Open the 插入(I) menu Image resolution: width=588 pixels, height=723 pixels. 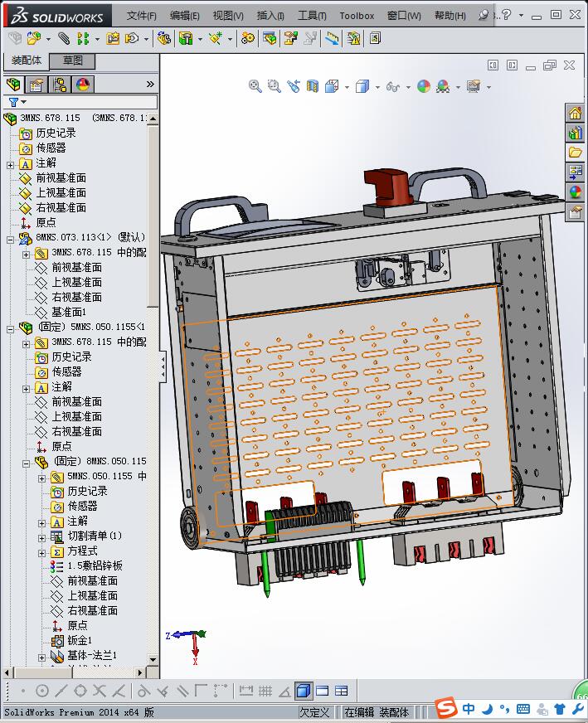pyautogui.click(x=270, y=16)
